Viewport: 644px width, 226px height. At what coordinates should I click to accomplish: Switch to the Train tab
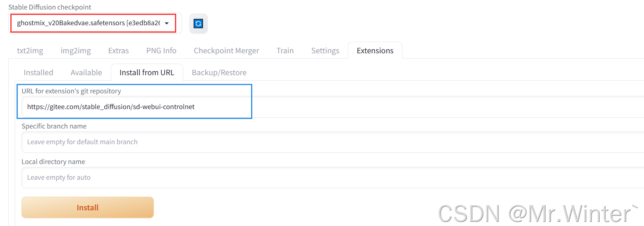[285, 50]
